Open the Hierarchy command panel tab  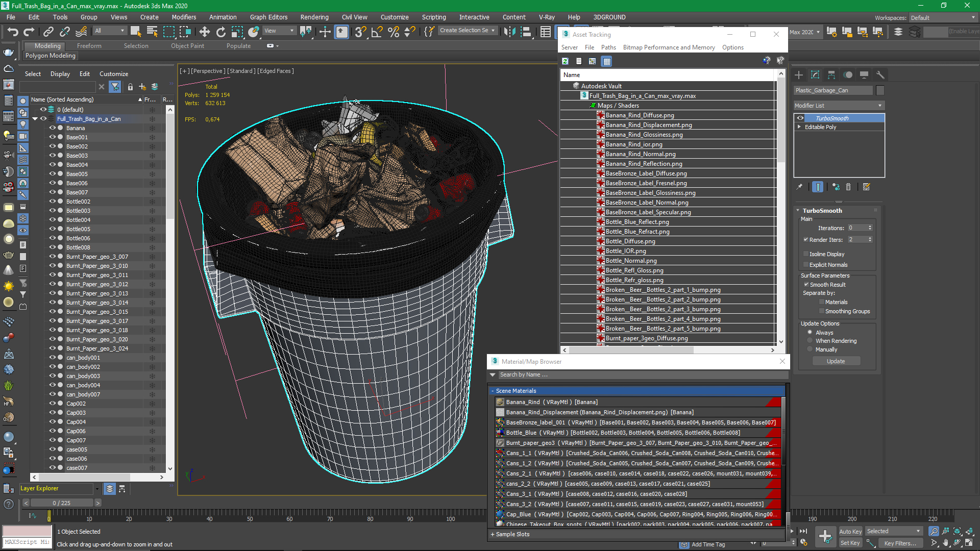(831, 75)
